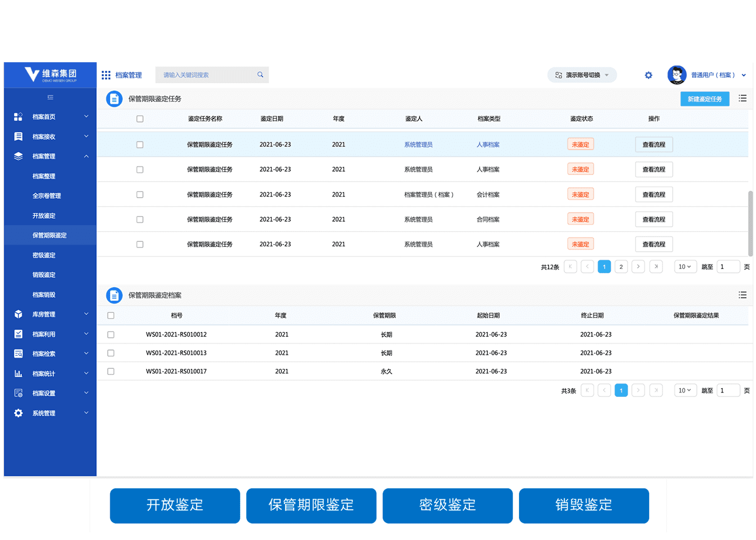Click the 档案设置 sidebar icon
Image resolution: width=756 pixels, height=540 pixels.
tap(18, 393)
